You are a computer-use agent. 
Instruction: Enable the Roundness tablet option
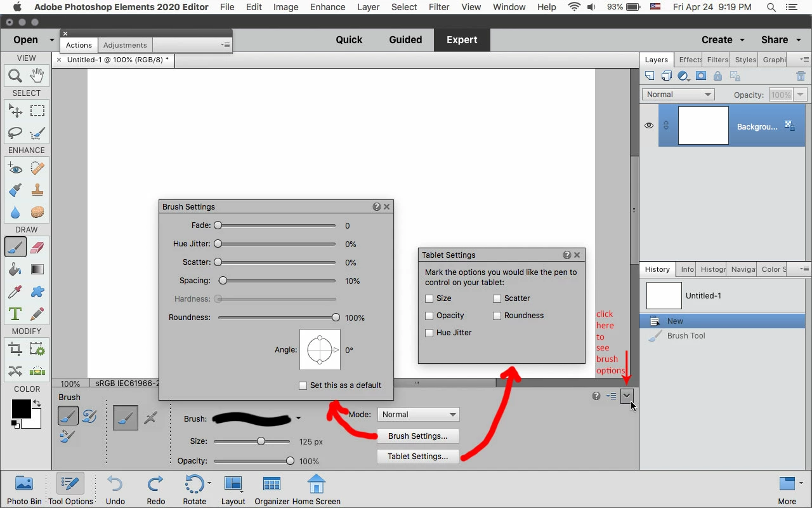coord(497,316)
